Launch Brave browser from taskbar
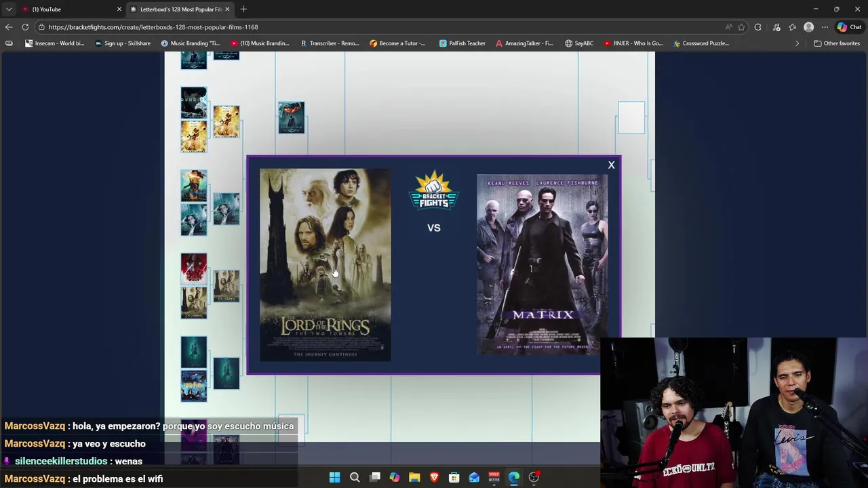This screenshot has height=488, width=868. [x=434, y=477]
